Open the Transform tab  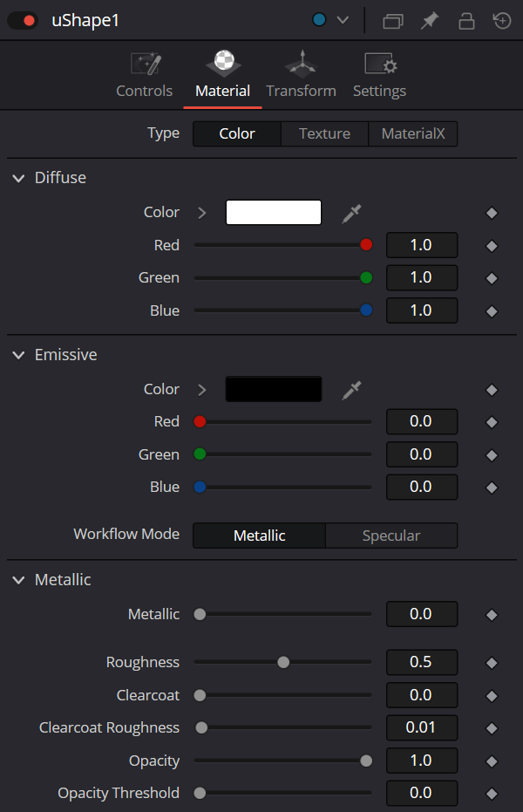point(301,76)
